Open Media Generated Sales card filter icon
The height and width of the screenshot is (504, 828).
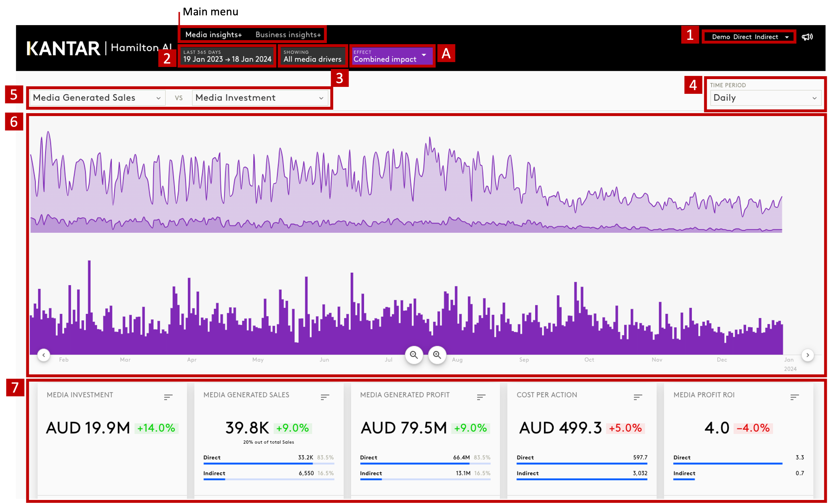[x=325, y=397]
